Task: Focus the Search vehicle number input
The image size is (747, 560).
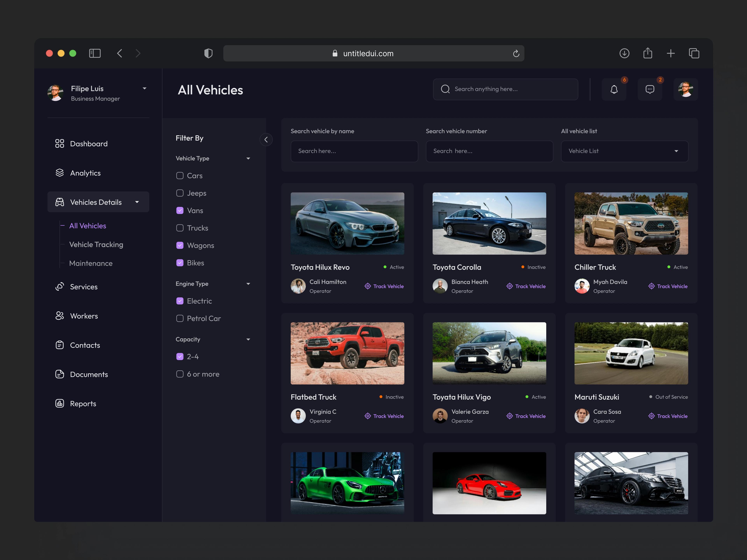Action: point(489,151)
